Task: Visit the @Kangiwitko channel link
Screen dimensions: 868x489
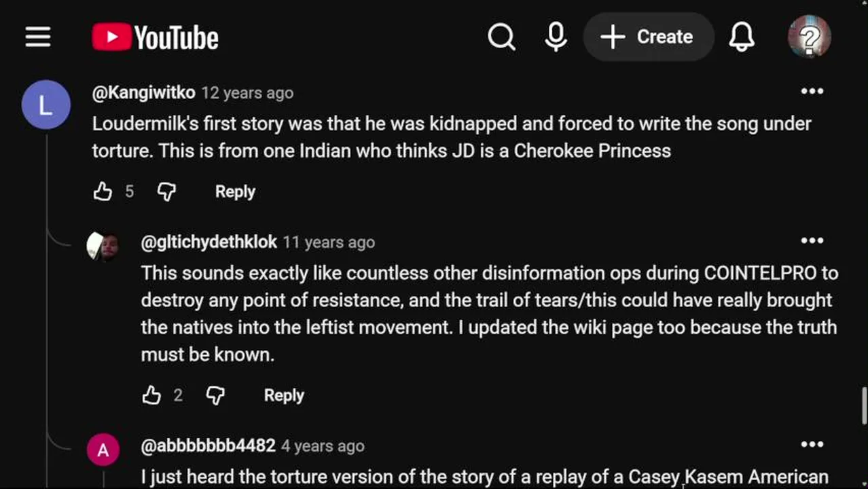Action: point(143,92)
